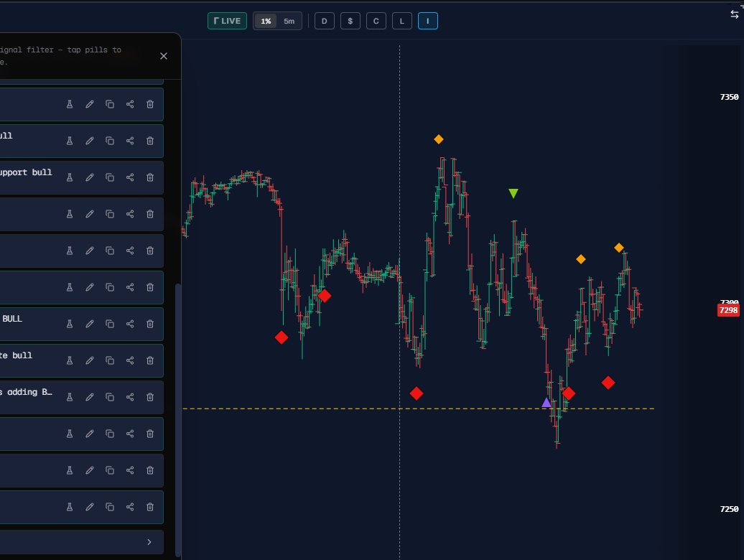
Task: Share the 'upport bull' signal filter
Action: (x=130, y=177)
